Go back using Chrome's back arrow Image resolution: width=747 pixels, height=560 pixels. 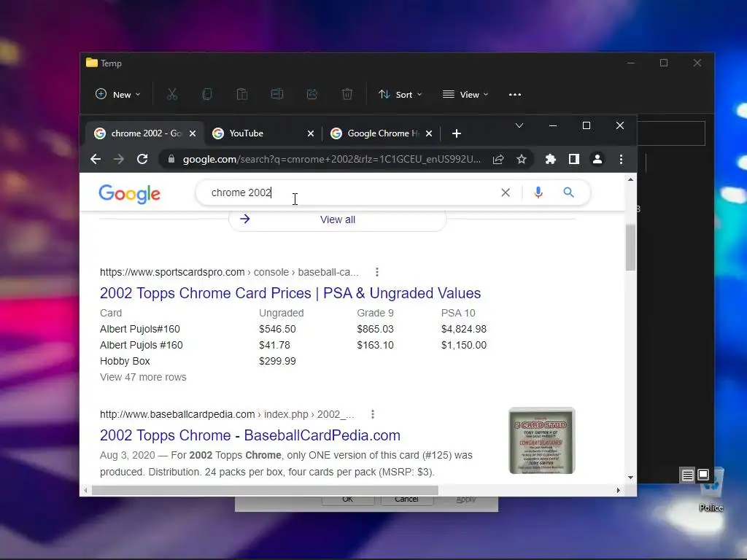point(96,159)
